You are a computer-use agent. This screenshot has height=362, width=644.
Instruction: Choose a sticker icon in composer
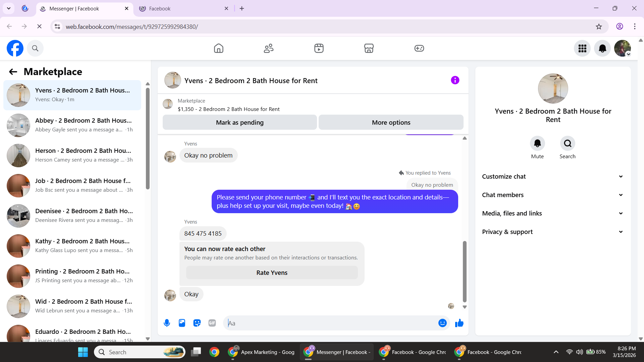197,323
